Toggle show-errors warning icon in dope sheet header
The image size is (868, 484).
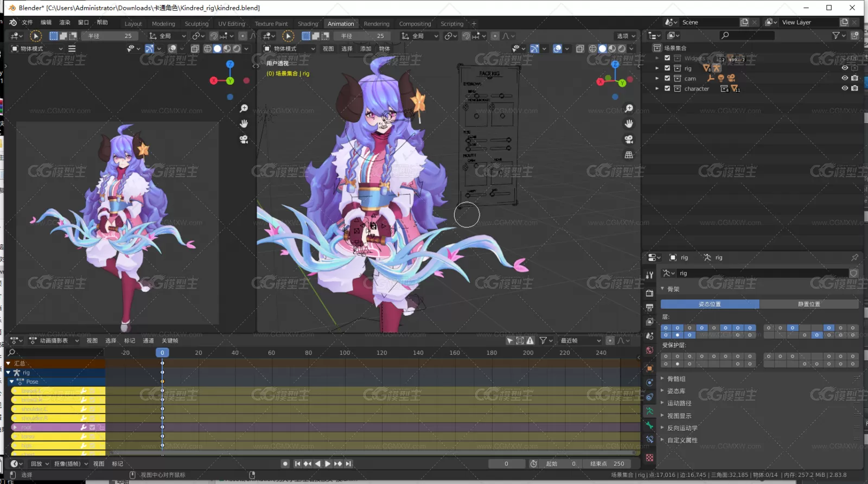[530, 341]
